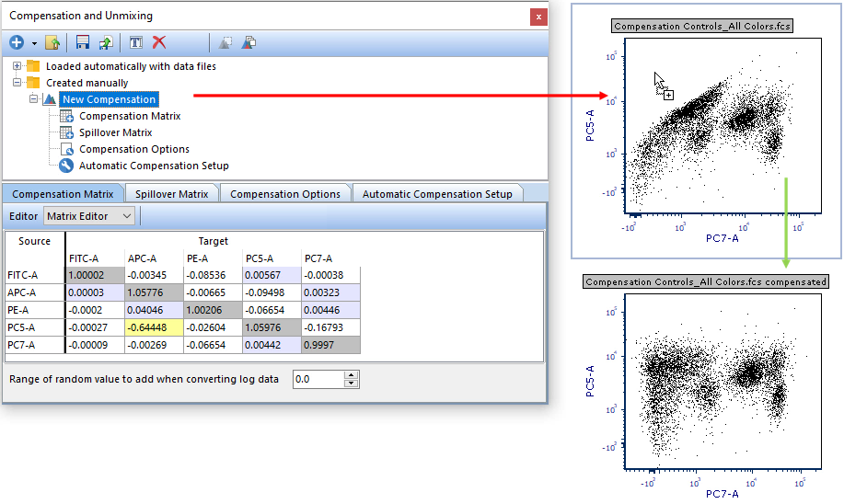Click the Compensation Options page-wrench icon

point(66,149)
